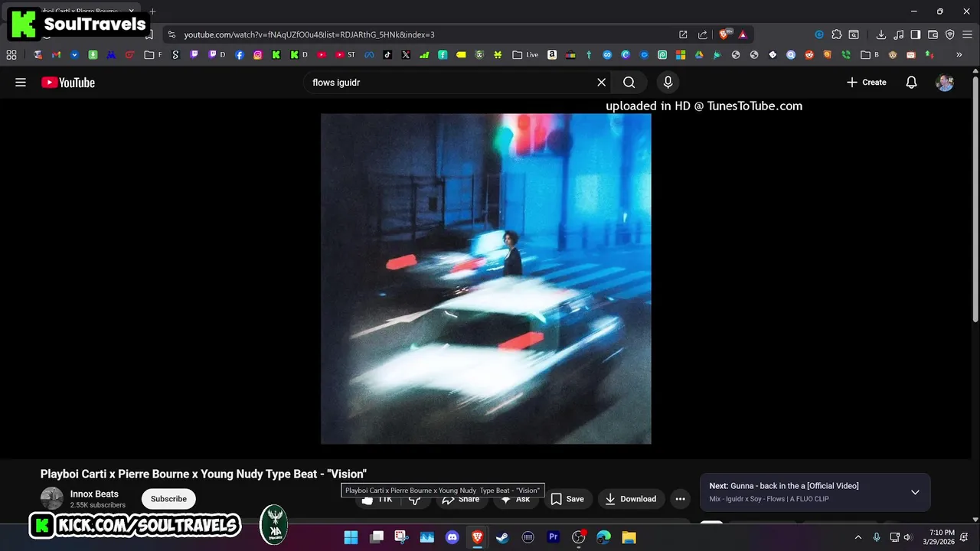Open the TikTok bookmark

[x=387, y=55]
